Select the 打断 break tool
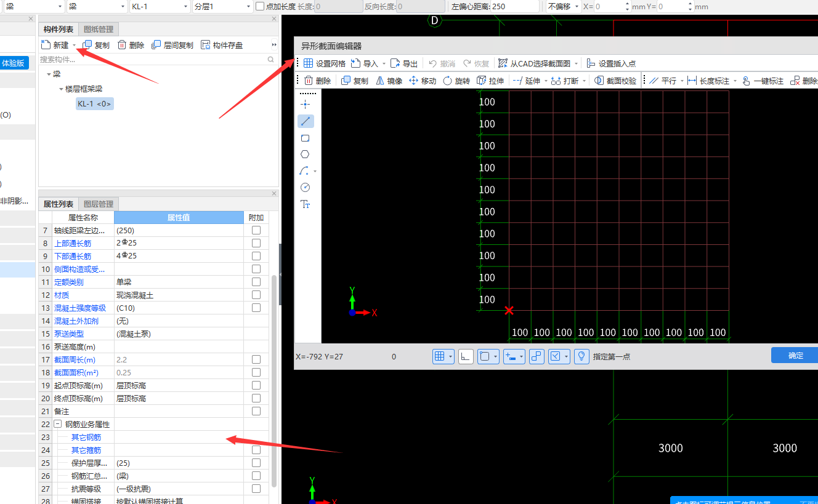Image resolution: width=818 pixels, height=504 pixels. [565, 81]
